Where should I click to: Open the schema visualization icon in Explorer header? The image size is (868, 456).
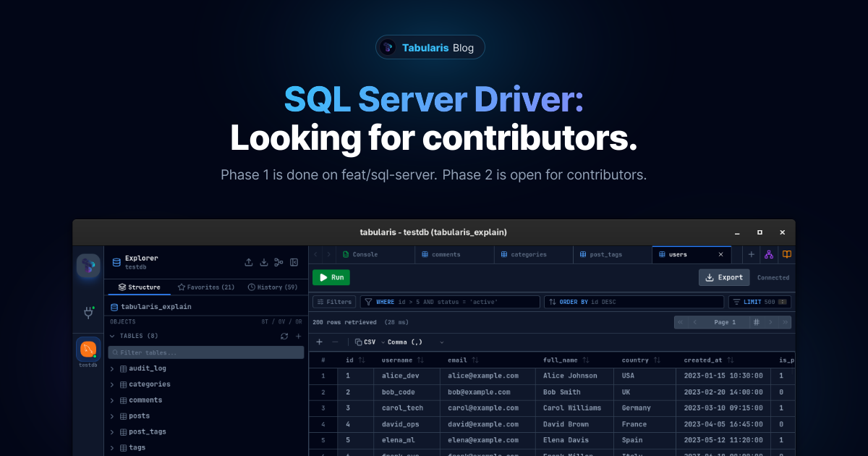point(279,262)
